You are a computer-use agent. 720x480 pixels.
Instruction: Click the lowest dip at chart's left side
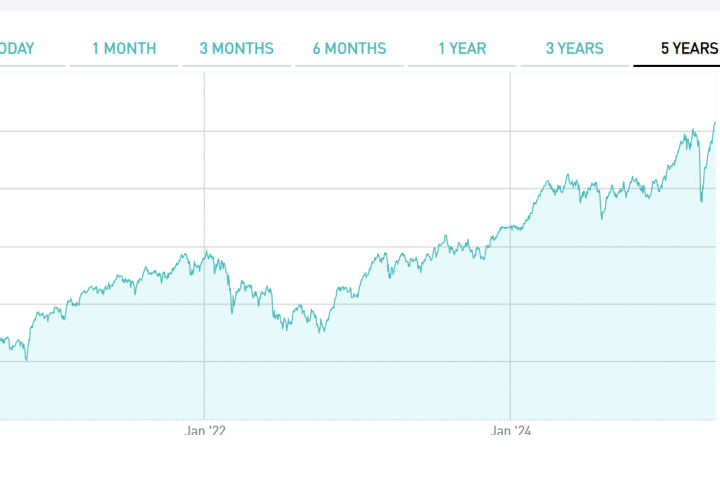pyautogui.click(x=26, y=360)
